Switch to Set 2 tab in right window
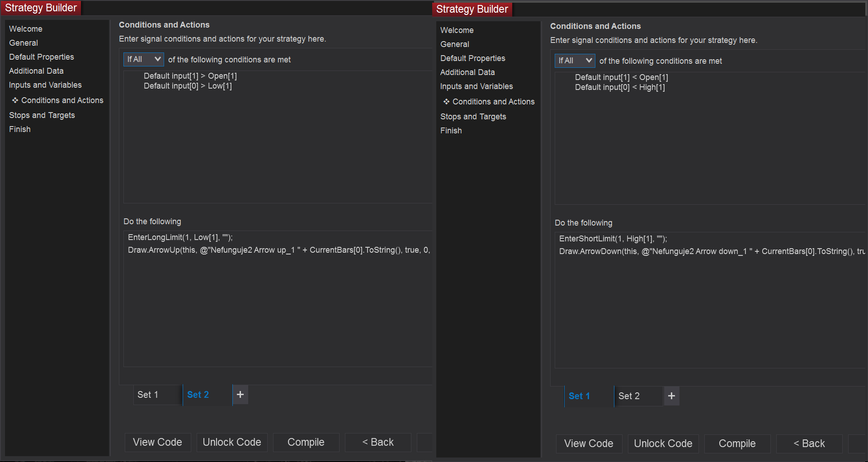 click(629, 396)
